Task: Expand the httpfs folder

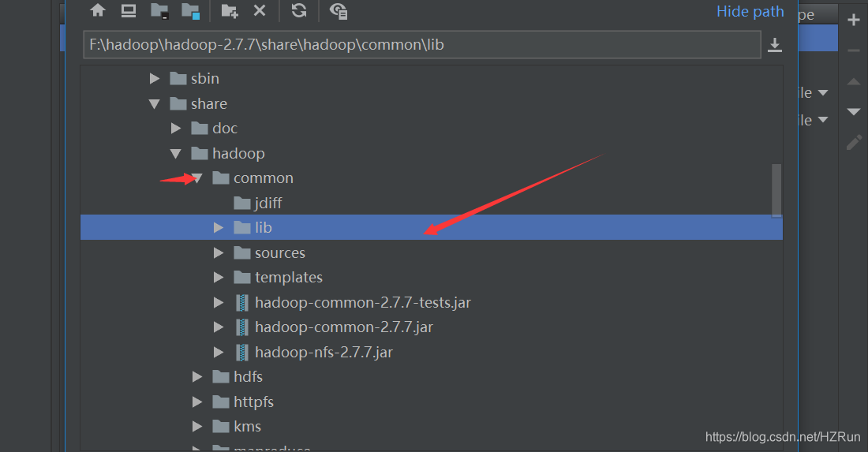Action: click(x=197, y=402)
